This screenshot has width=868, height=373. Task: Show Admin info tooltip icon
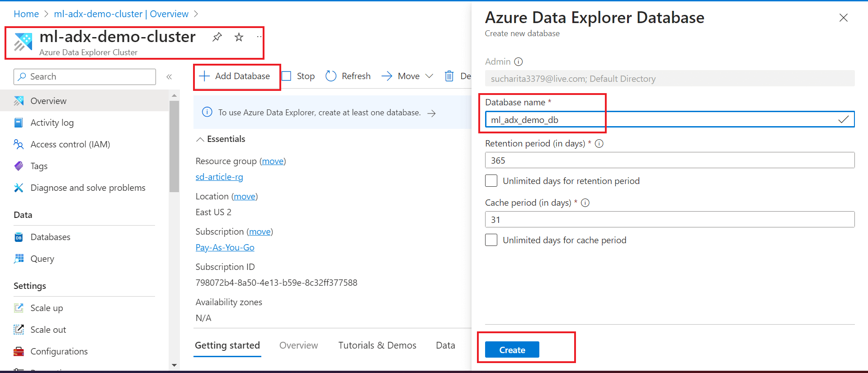pyautogui.click(x=519, y=61)
